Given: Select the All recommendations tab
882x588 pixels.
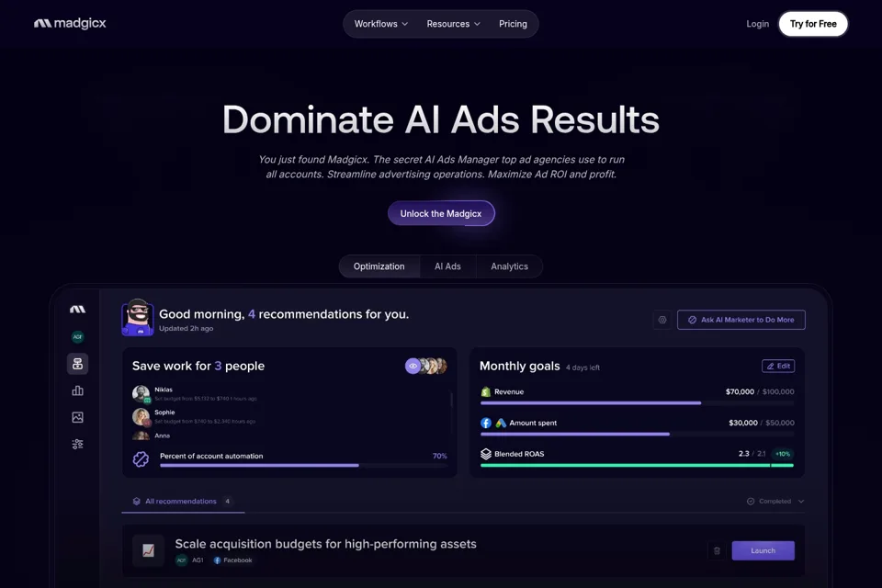Looking at the screenshot, I should pyautogui.click(x=183, y=502).
